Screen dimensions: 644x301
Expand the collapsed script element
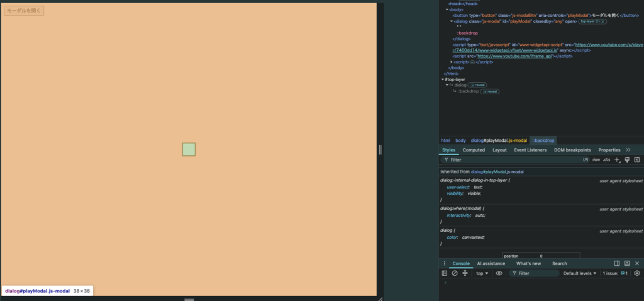(x=452, y=62)
